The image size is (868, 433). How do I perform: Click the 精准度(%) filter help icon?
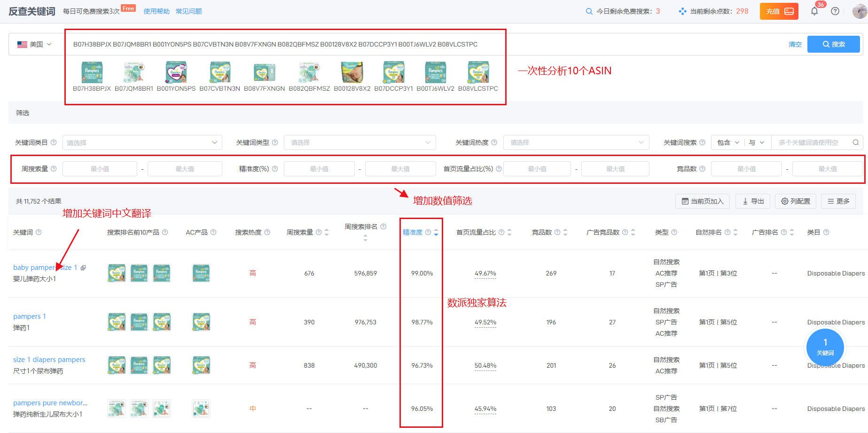275,169
